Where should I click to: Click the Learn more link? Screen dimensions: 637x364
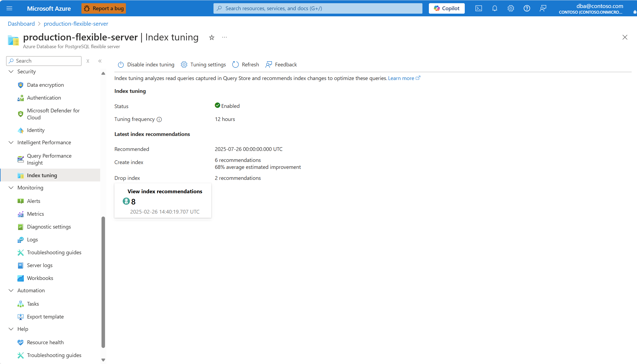tap(401, 78)
